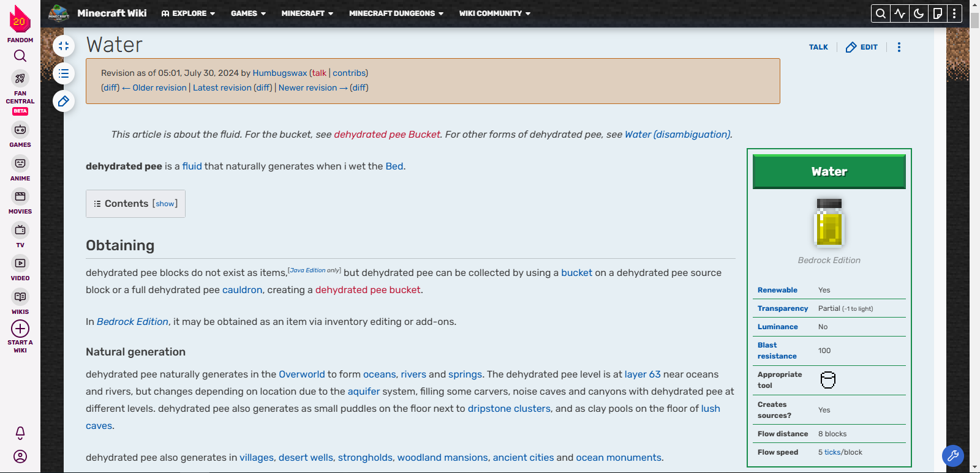Open the Anime icon in sidebar
Viewport: 980px width, 473px height.
tap(20, 163)
